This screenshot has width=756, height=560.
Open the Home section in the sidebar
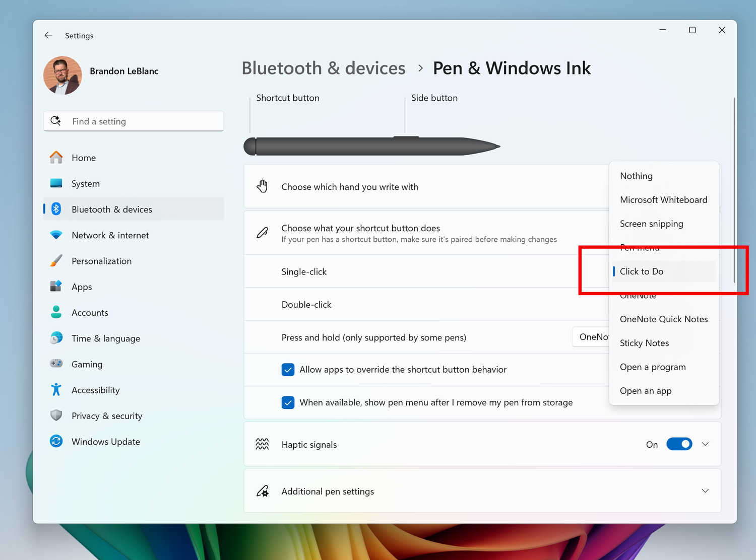(56, 157)
